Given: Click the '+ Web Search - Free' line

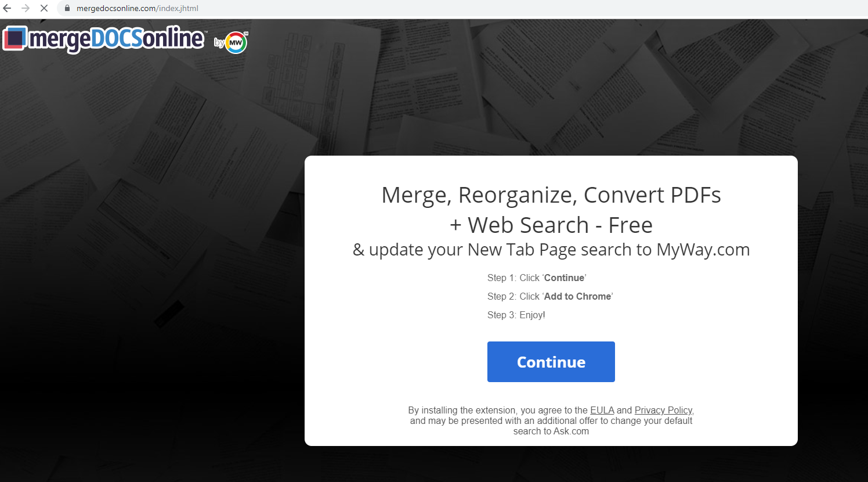Looking at the screenshot, I should 551,225.
